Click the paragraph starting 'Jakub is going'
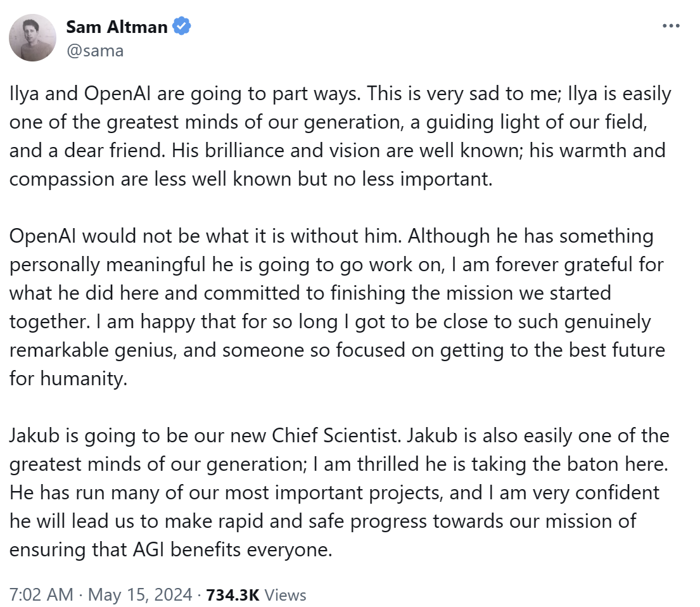 coord(340,493)
